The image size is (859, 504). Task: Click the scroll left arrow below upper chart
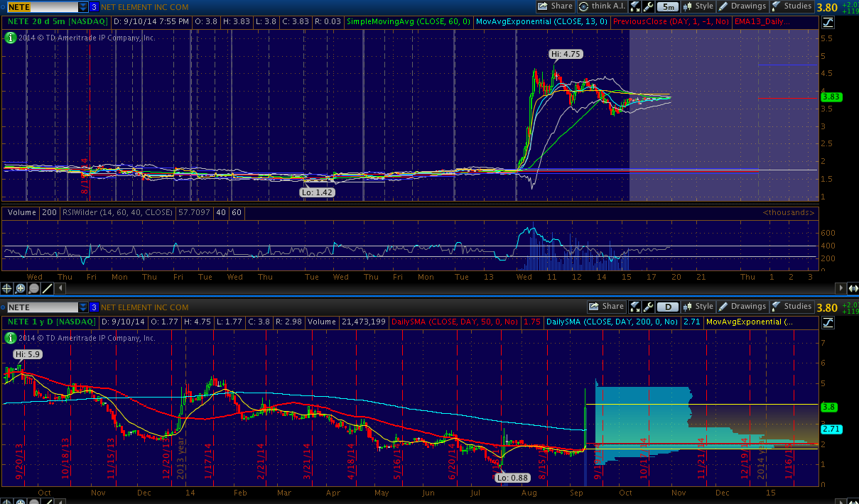60,288
